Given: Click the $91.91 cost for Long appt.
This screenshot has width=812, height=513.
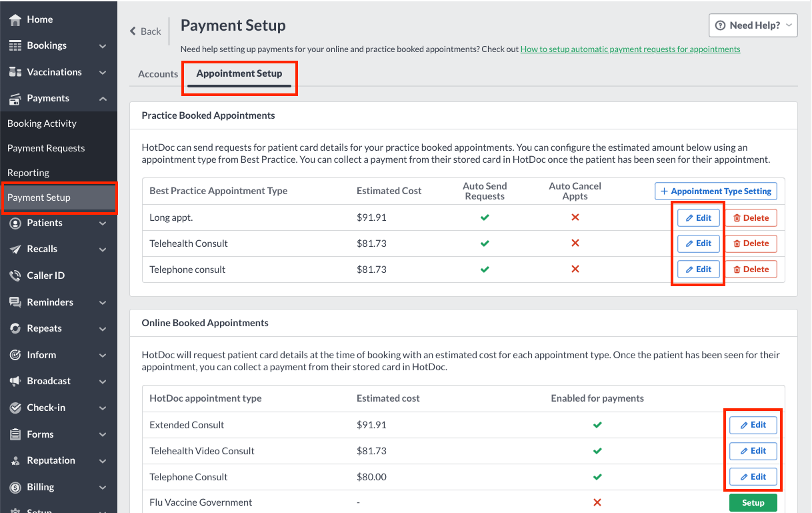Looking at the screenshot, I should 371,217.
